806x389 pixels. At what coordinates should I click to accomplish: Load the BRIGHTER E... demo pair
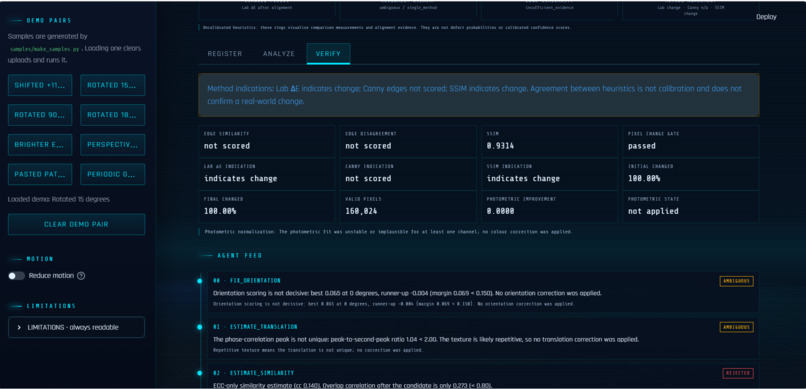(40, 145)
